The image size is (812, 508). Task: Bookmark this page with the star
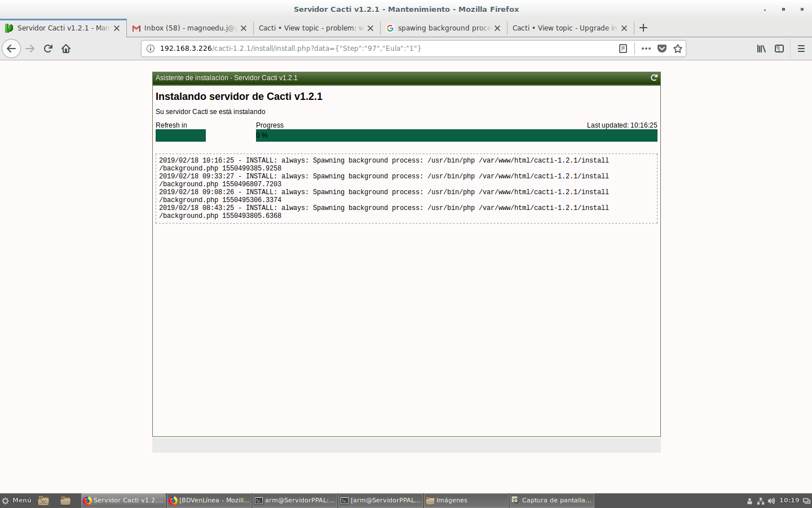(x=678, y=49)
